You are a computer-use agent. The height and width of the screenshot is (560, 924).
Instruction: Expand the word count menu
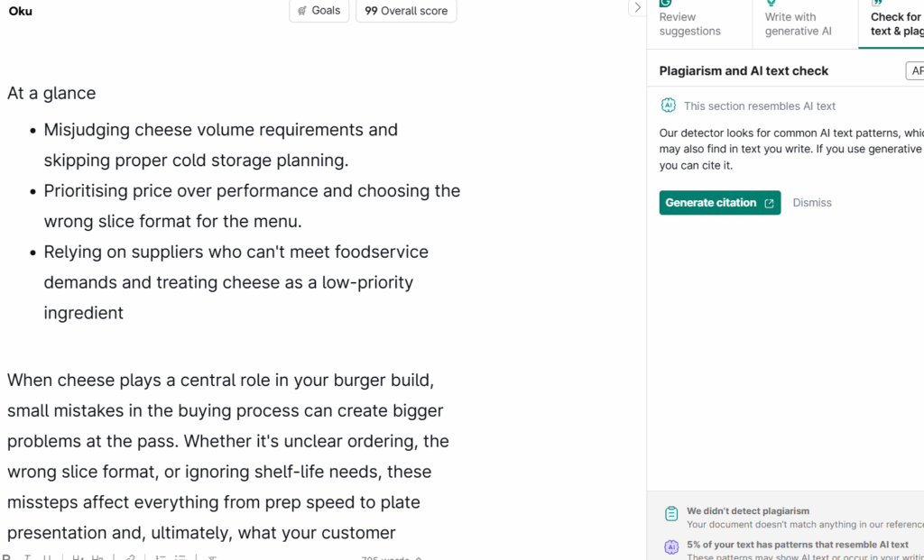click(420, 557)
